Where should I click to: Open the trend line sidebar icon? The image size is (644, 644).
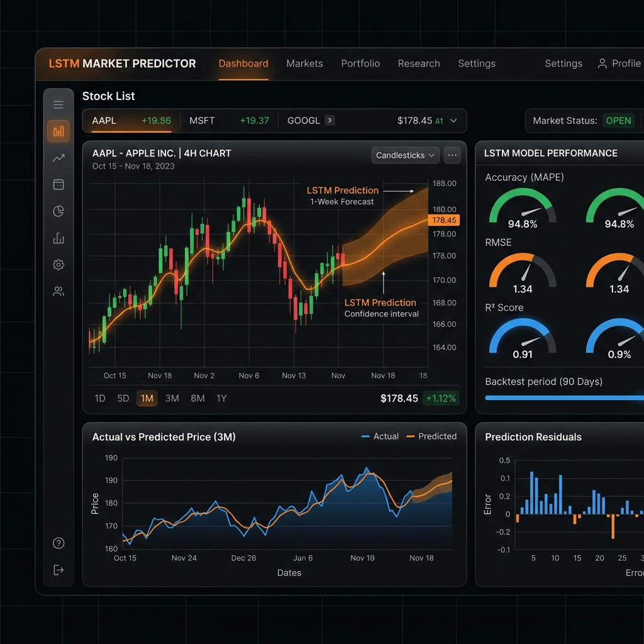pos(58,158)
